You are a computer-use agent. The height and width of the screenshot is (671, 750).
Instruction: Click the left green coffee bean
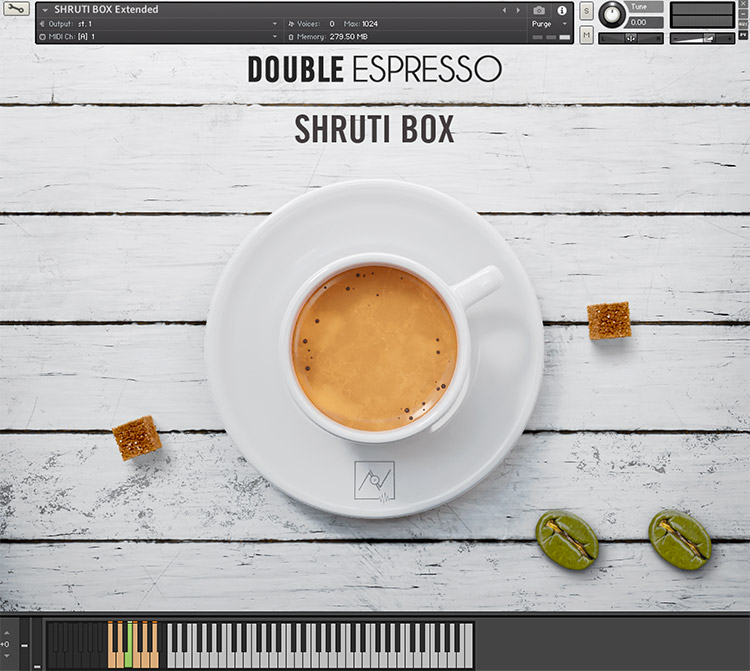tap(567, 540)
